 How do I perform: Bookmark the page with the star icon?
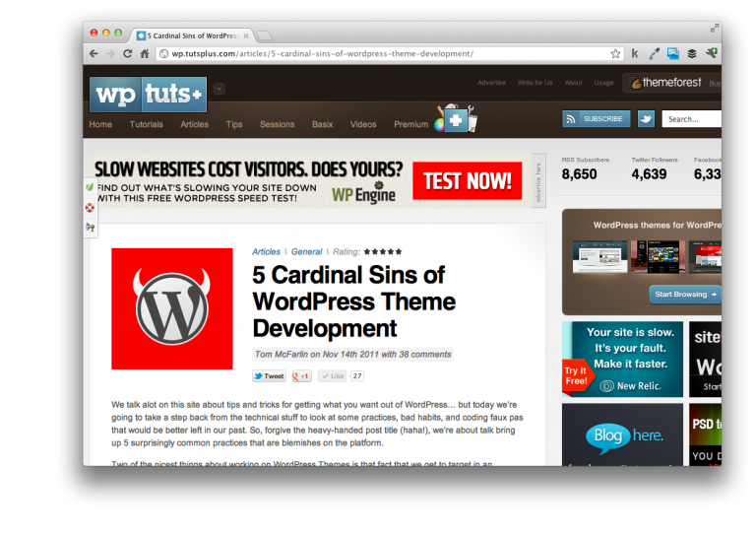(615, 54)
